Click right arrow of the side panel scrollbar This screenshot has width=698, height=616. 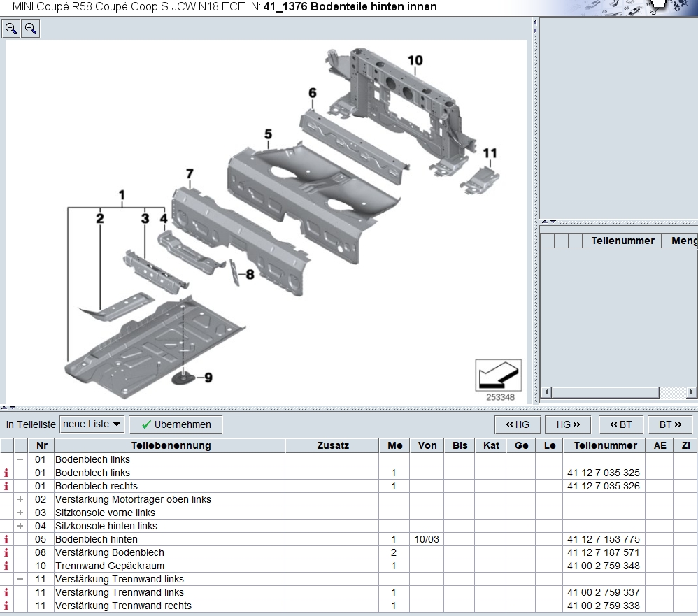click(691, 392)
